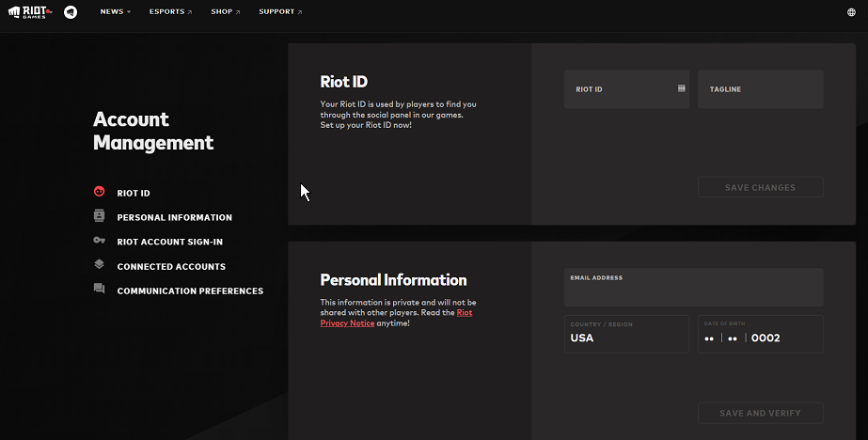Click the icon inside Riot ID field
The image size is (868, 440).
click(x=682, y=88)
